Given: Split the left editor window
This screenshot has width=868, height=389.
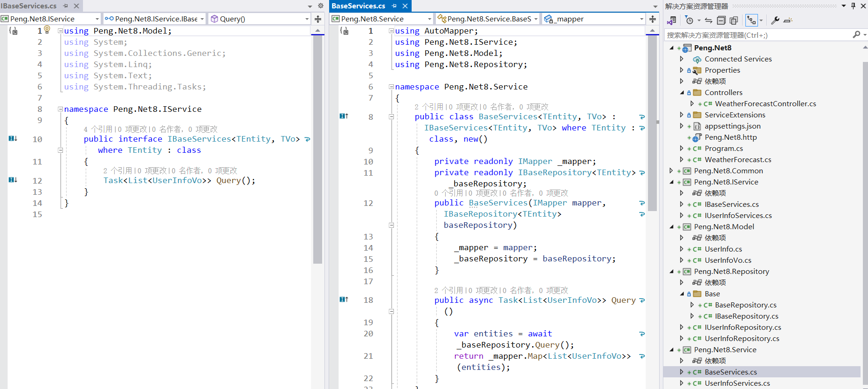Looking at the screenshot, I should [318, 19].
